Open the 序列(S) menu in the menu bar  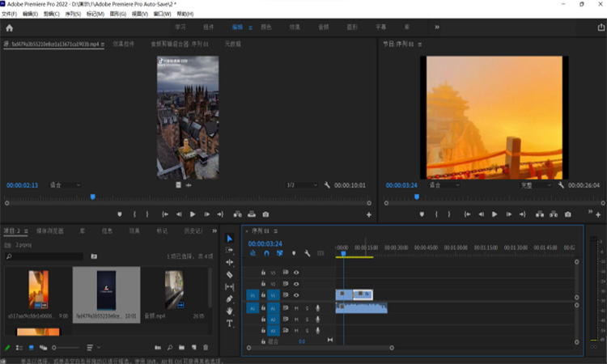pyautogui.click(x=72, y=14)
